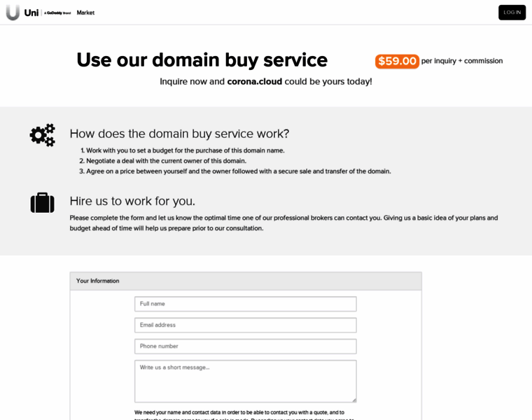Click the LOG IN button
Screen dimensions: 532x420
tap(512, 13)
